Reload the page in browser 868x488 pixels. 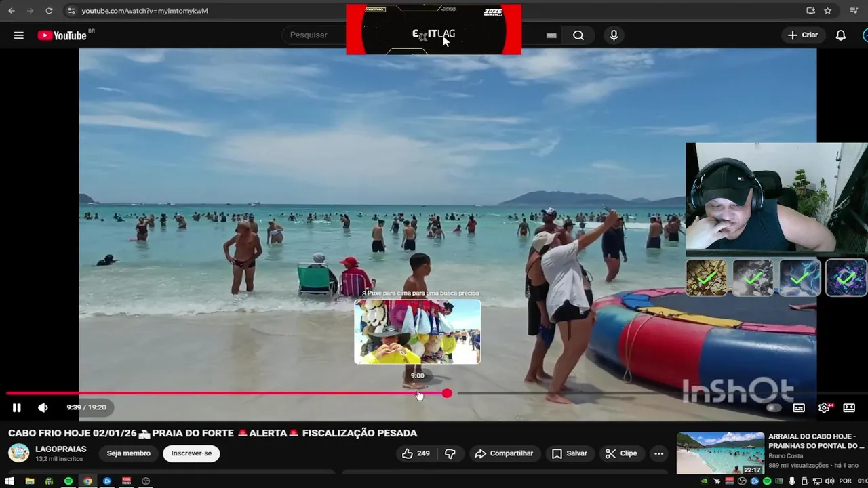pos(49,11)
